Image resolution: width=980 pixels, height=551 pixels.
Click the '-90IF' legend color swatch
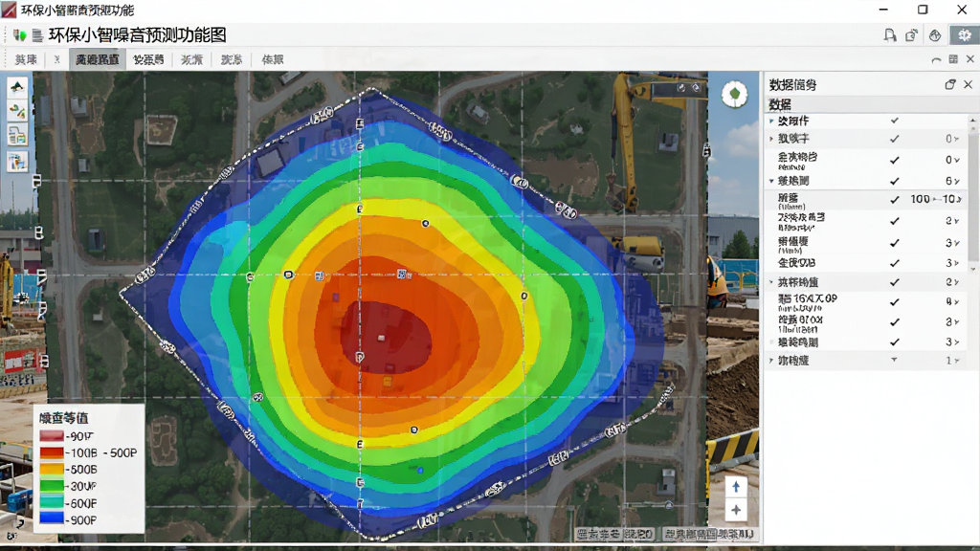(52, 436)
